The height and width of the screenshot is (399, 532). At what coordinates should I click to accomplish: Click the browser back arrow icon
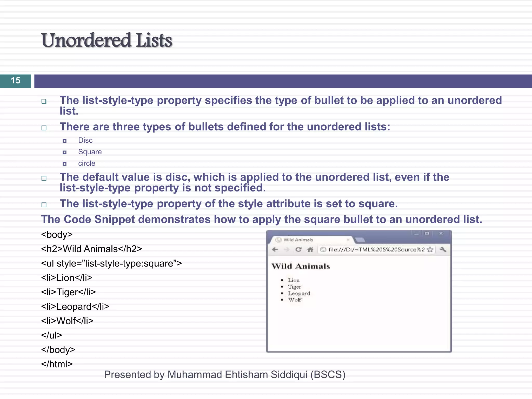(x=275, y=250)
